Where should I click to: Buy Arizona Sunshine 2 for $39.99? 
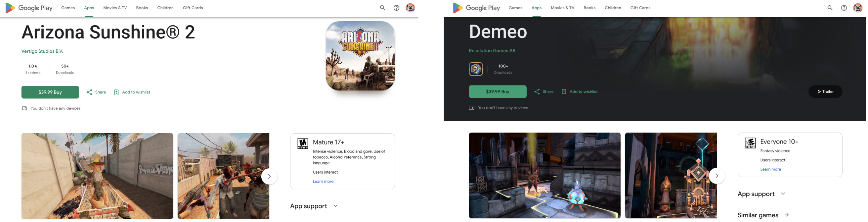pos(50,92)
